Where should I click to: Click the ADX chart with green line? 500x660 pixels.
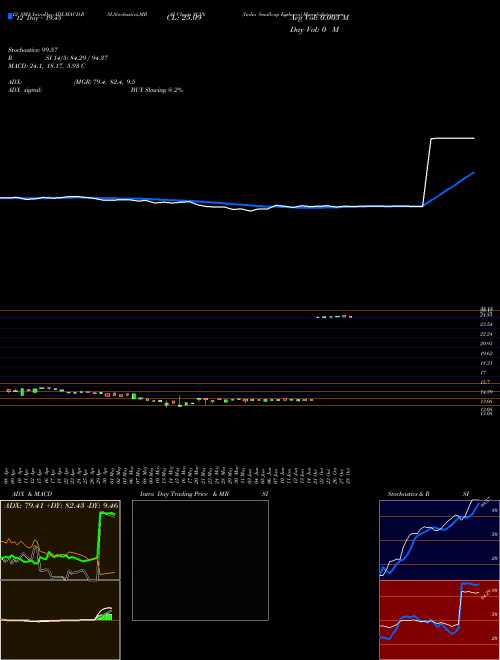[x=60, y=540]
